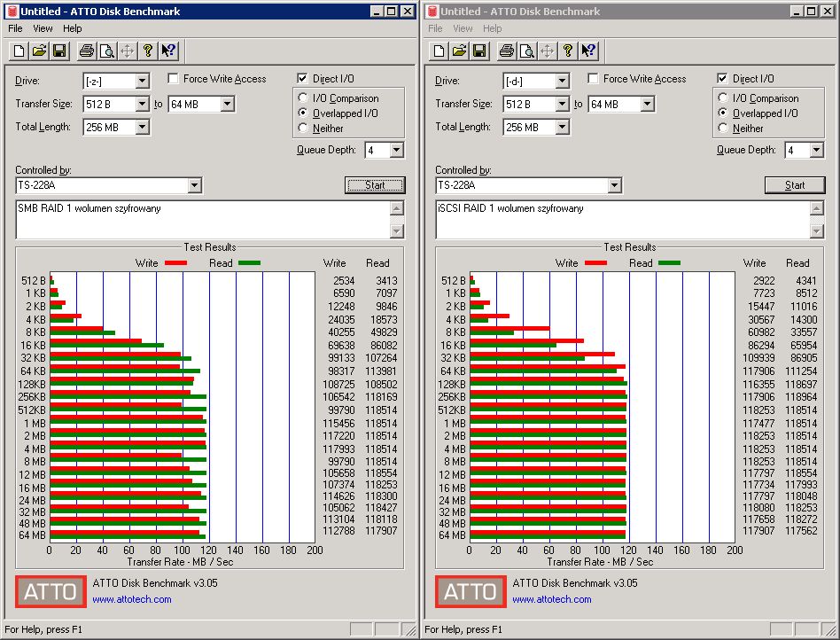Open Controlled by dropdown in left window
Viewport: 840px width, 640px height.
[x=194, y=185]
